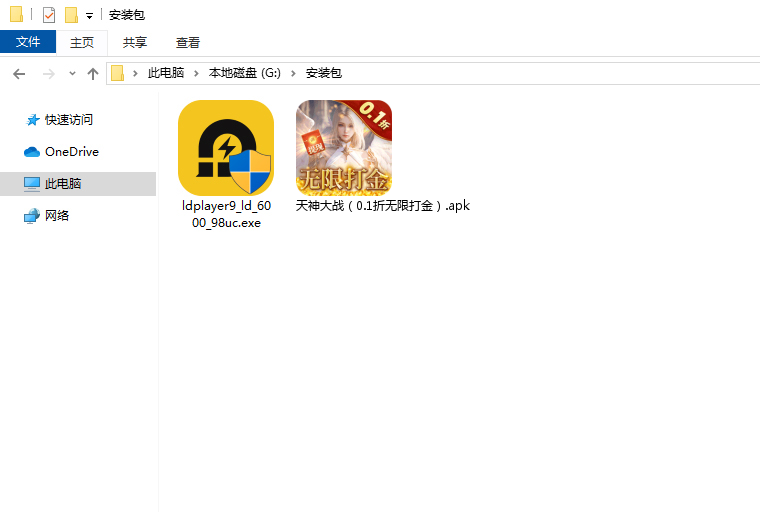The image size is (760, 512).
Task: Open the ldplayer9 installer exe icon
Action: [226, 148]
